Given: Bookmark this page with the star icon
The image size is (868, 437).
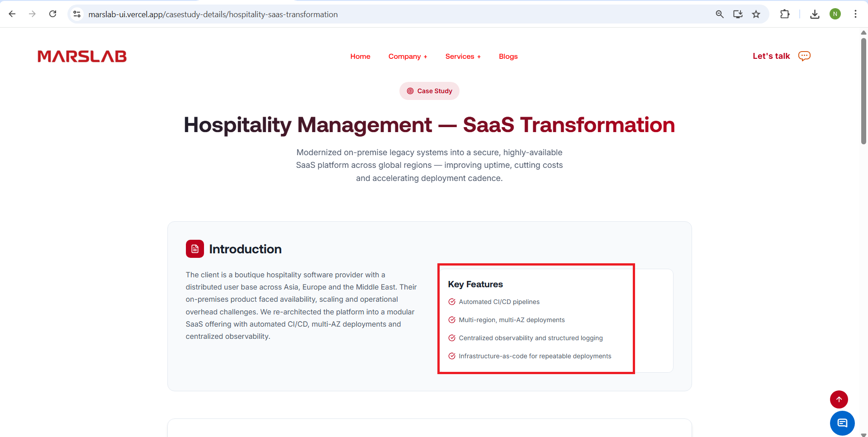Looking at the screenshot, I should [x=756, y=14].
